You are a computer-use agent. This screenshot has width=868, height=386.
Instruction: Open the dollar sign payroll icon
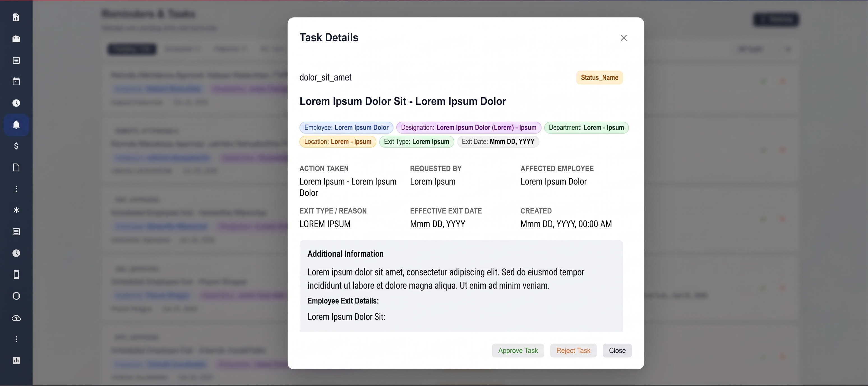pos(16,146)
